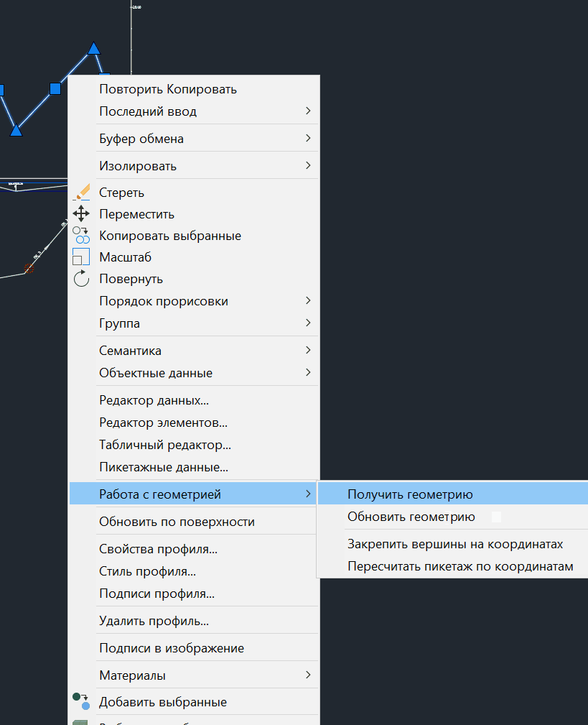Click the Move (Переместить) arrows icon
Viewport: 588px width, 725px height.
[x=82, y=213]
